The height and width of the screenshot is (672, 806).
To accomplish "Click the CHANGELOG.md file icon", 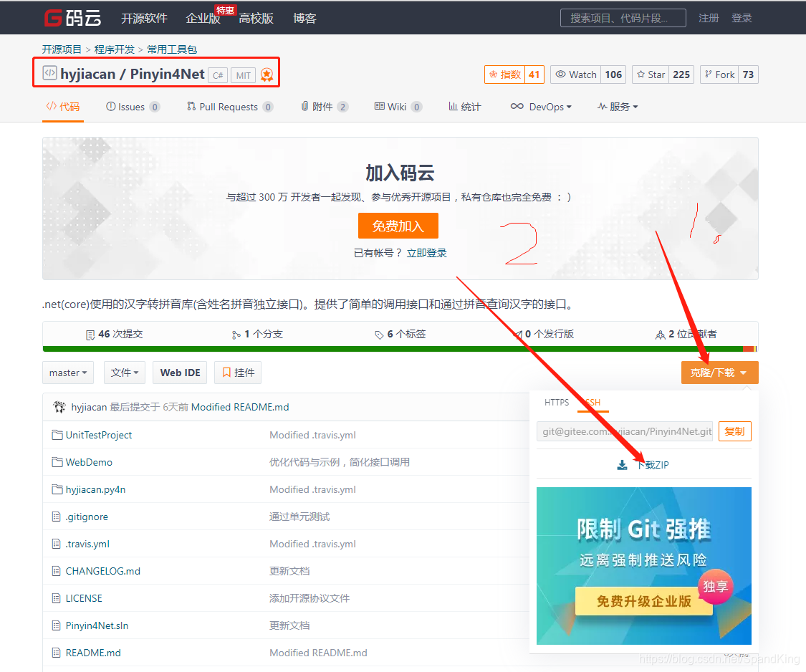I will click(x=57, y=571).
